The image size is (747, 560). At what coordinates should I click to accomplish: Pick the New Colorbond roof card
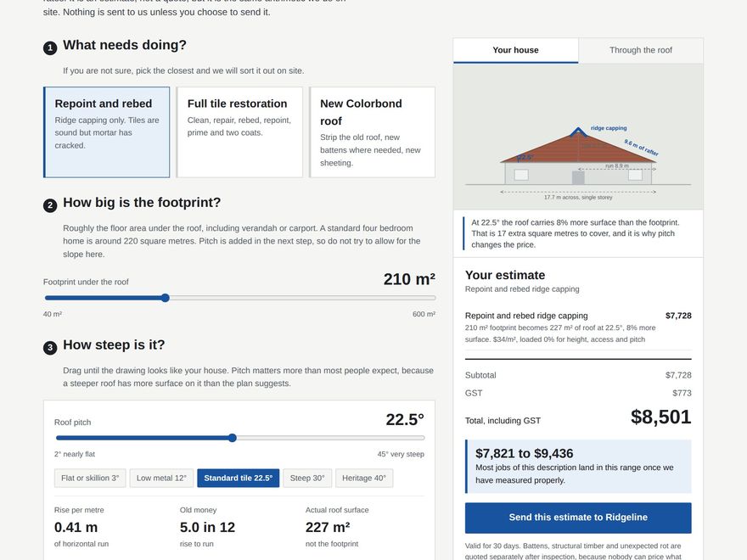[x=373, y=132]
